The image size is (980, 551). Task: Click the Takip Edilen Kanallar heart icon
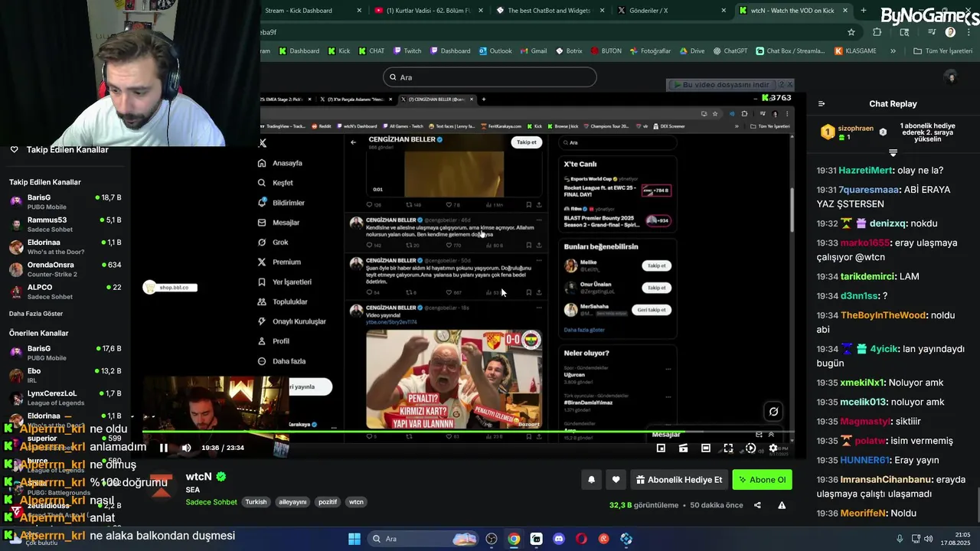(14, 149)
